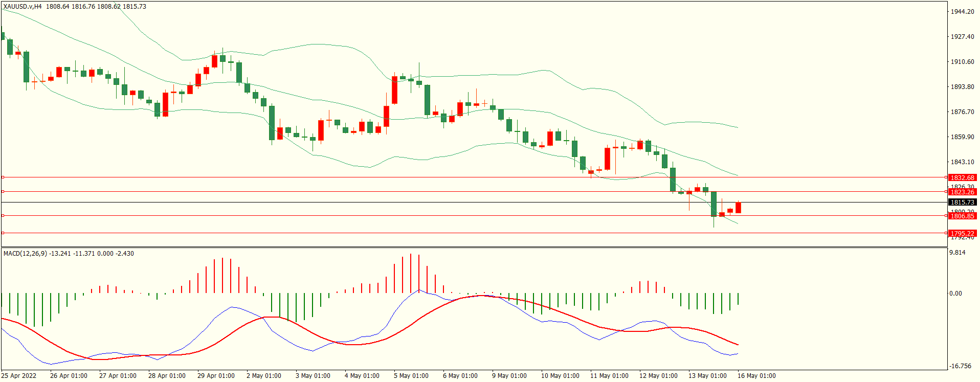Click the 4 May 01:00 date label

pyautogui.click(x=362, y=376)
